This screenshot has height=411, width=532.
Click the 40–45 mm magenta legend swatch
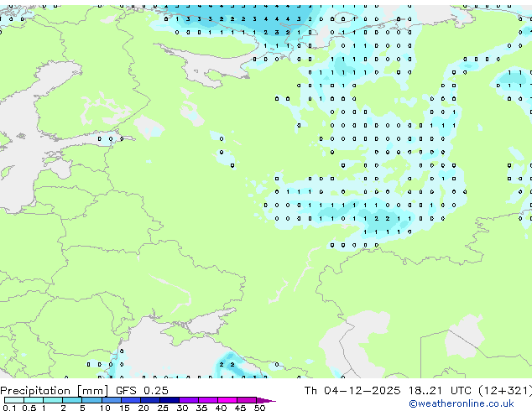click(227, 400)
